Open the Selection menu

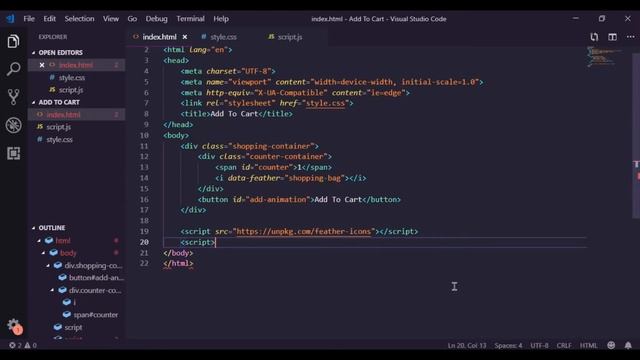(x=79, y=19)
